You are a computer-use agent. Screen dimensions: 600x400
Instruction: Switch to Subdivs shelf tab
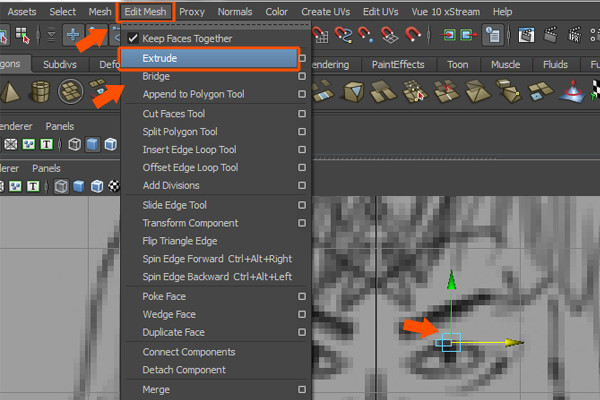pos(60,64)
